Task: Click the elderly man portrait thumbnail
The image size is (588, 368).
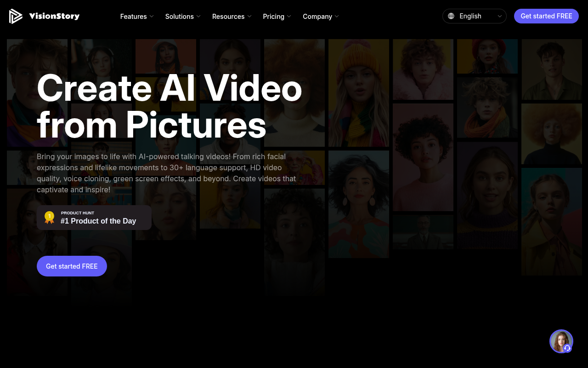Action: [423, 232]
